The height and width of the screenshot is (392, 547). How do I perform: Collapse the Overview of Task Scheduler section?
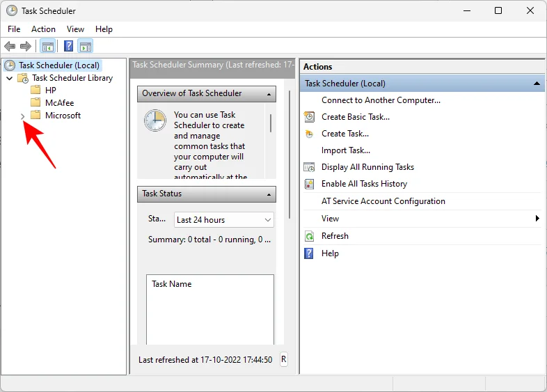[268, 94]
